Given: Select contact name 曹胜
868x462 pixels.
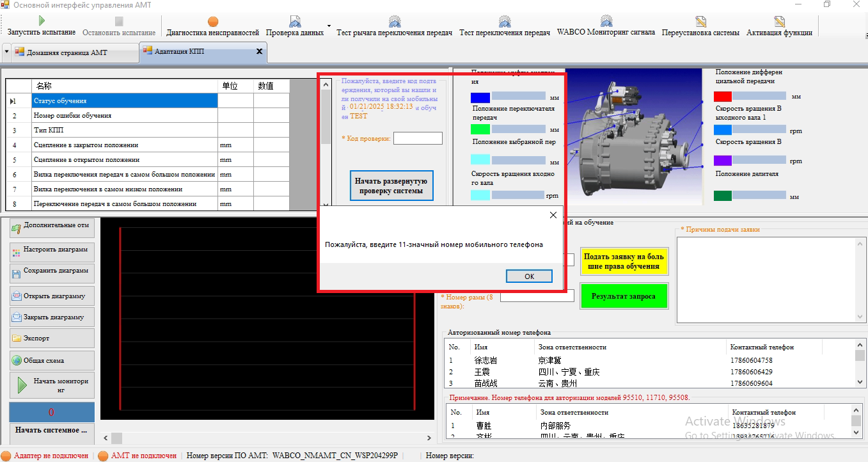Looking at the screenshot, I should coord(484,426).
